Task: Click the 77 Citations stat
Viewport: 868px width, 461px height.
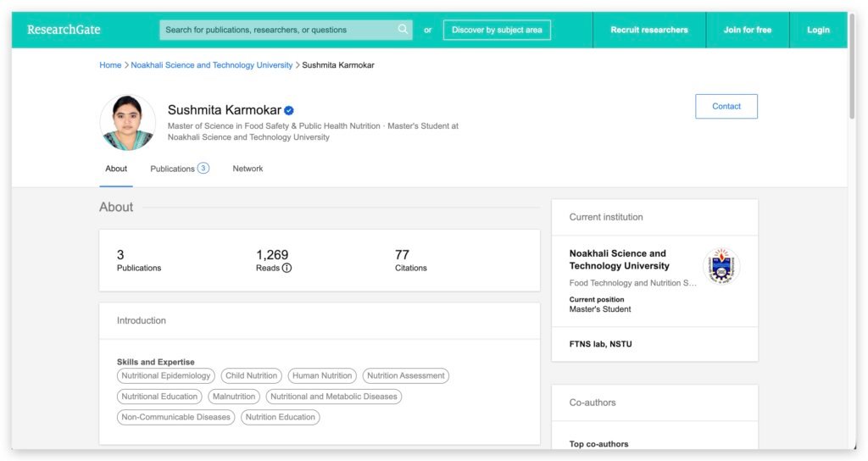Action: pyautogui.click(x=410, y=261)
